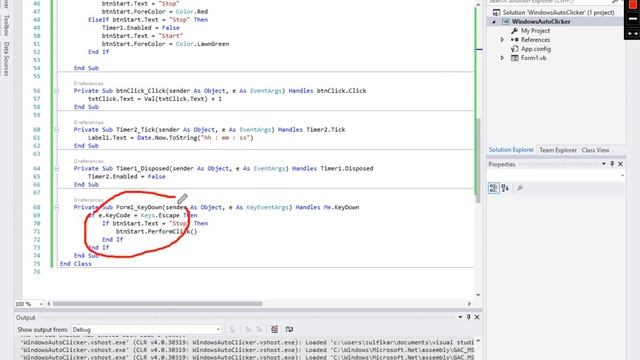Click the Output panel title
This screenshot has width=640, height=360.
(x=25, y=317)
